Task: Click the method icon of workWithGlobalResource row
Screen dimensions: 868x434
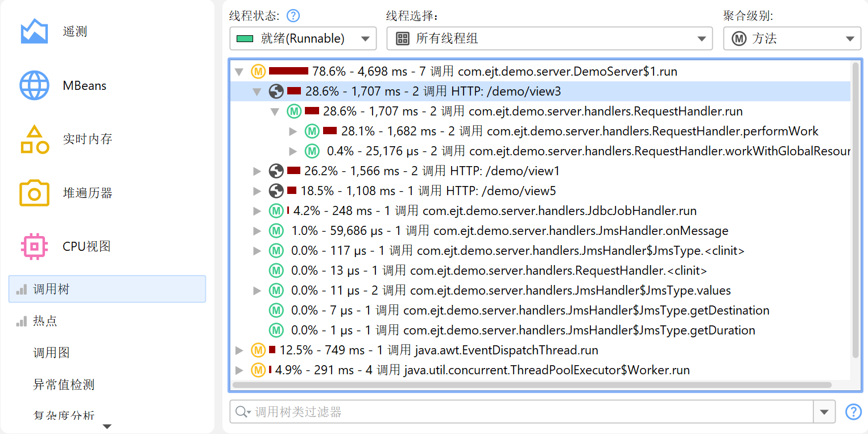Action: coord(312,151)
